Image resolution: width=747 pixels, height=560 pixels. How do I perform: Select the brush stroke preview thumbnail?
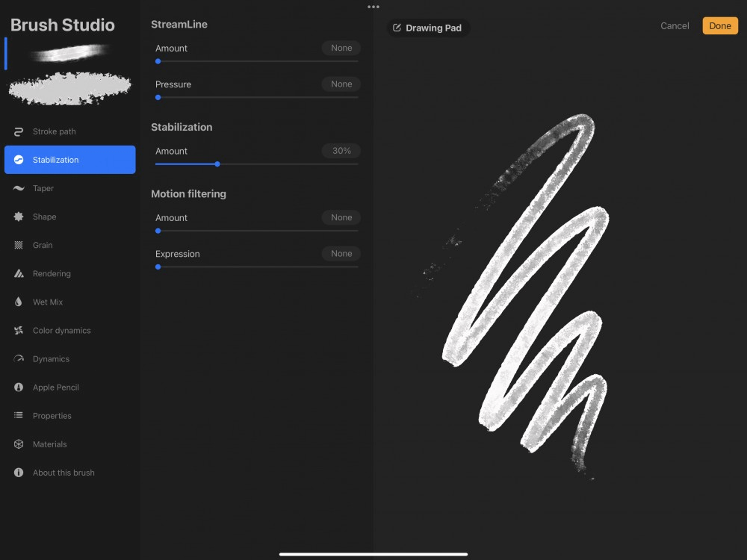point(69,53)
